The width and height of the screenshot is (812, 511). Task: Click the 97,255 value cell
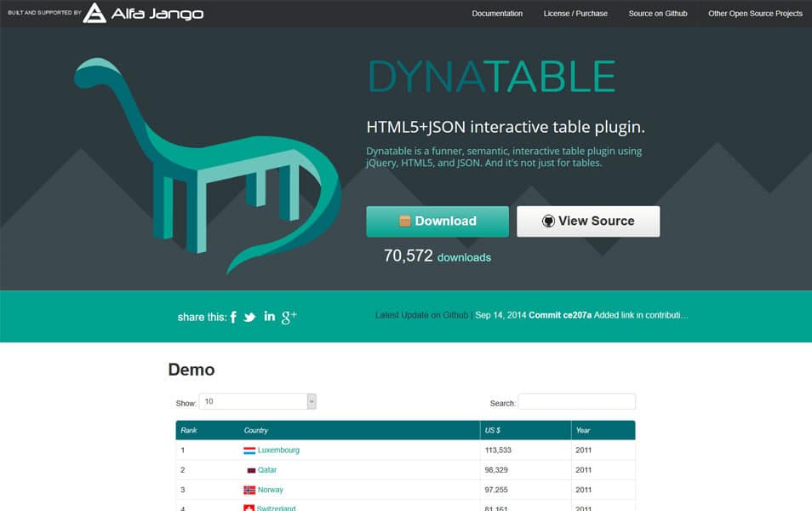point(496,489)
